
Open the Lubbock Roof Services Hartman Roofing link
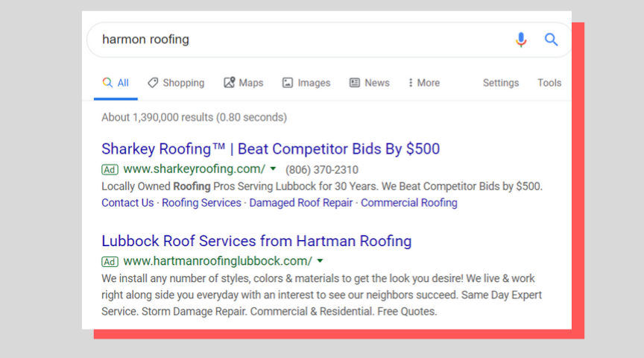tap(256, 241)
